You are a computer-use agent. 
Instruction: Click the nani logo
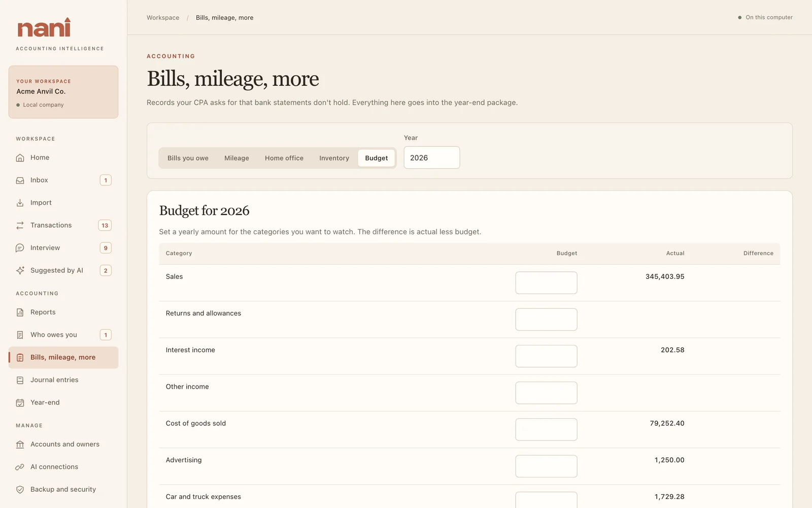click(44, 28)
